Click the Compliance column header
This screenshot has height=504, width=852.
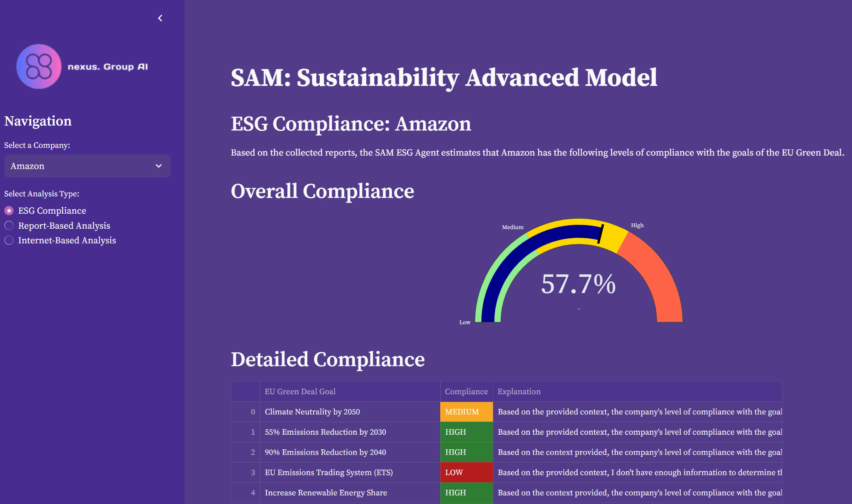click(466, 391)
